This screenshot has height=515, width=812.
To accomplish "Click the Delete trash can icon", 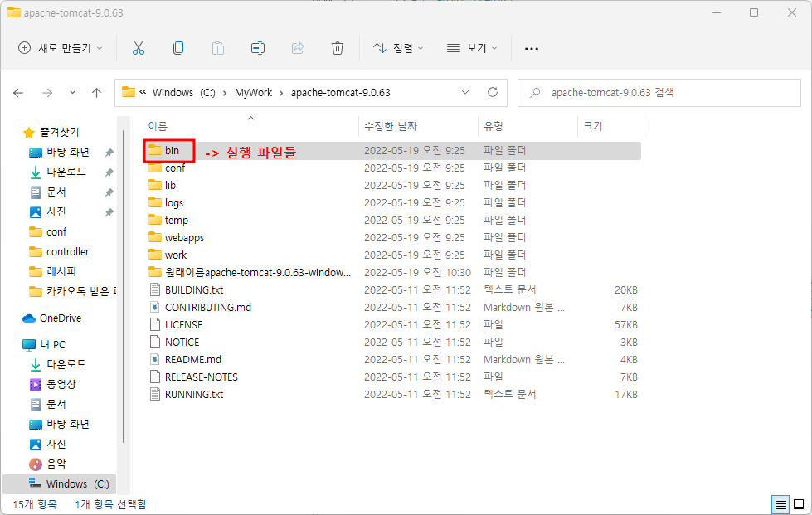I will click(x=338, y=48).
